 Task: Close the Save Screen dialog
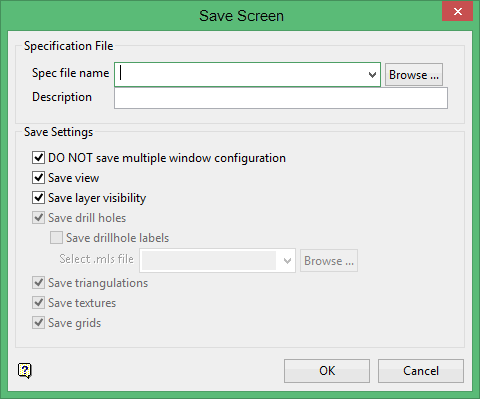pyautogui.click(x=457, y=11)
